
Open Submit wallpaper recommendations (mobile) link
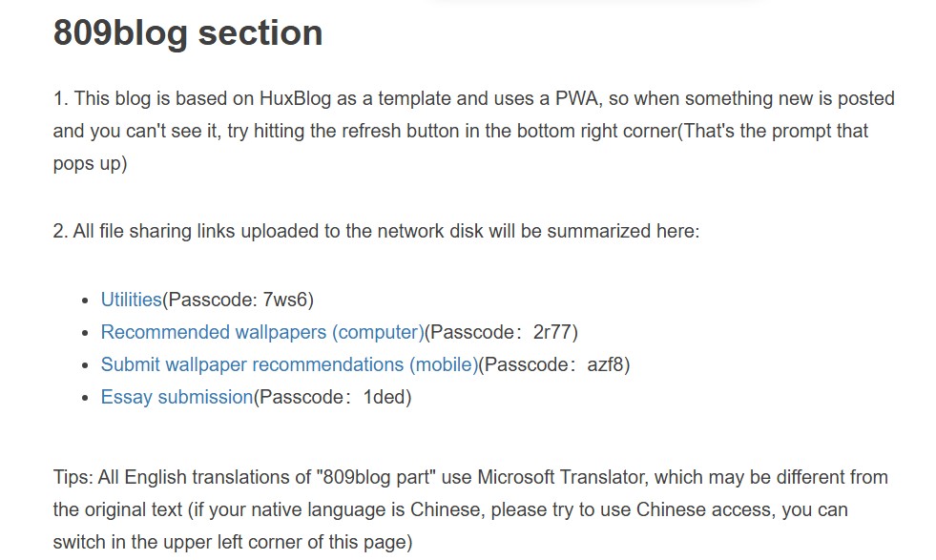pyautogui.click(x=289, y=364)
